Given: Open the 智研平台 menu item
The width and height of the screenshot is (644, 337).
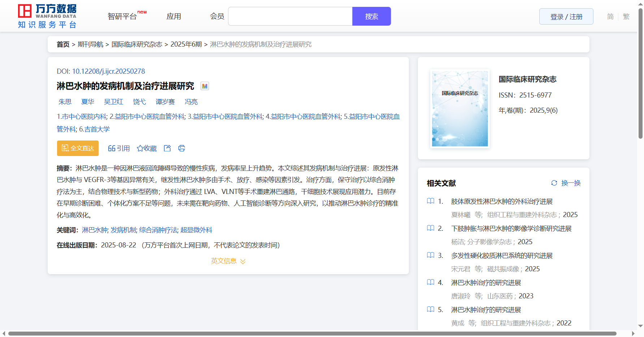Looking at the screenshot, I should click(x=122, y=17).
